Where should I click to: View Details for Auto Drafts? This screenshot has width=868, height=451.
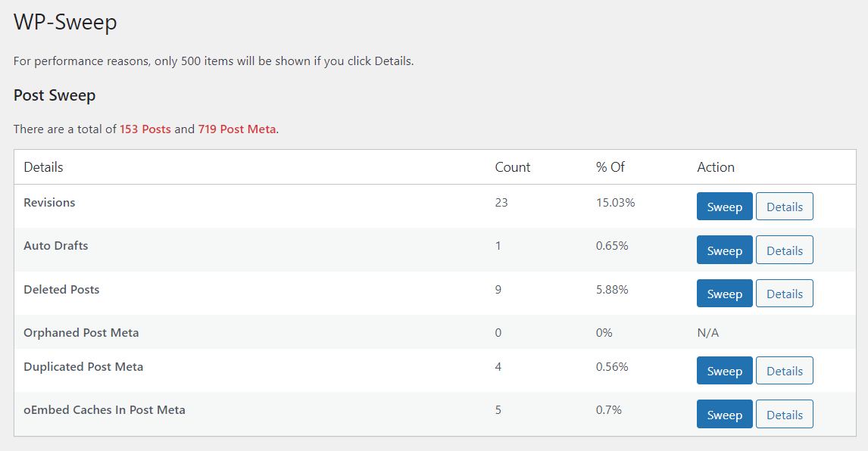tap(784, 250)
